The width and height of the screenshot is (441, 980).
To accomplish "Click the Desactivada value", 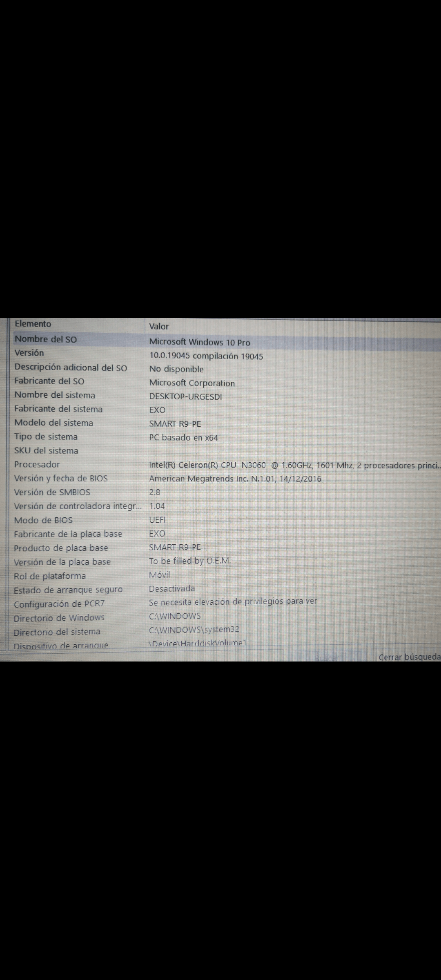I will coord(172,588).
